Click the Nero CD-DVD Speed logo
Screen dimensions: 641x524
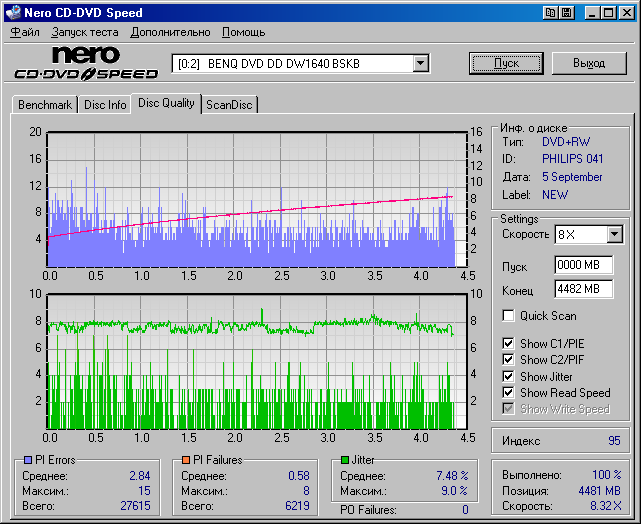(86, 63)
